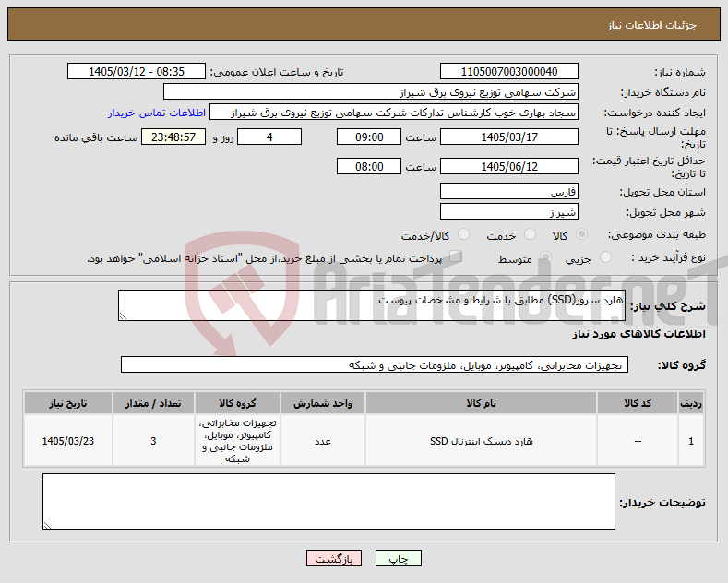
Task: Select the جزیی purchase type radio
Action: (x=606, y=257)
